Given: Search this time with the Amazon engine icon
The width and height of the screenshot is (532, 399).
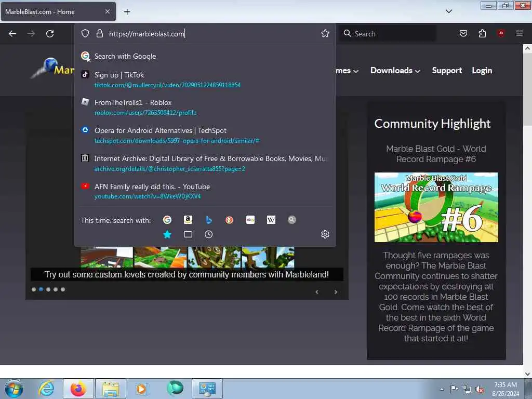Looking at the screenshot, I should [x=188, y=220].
